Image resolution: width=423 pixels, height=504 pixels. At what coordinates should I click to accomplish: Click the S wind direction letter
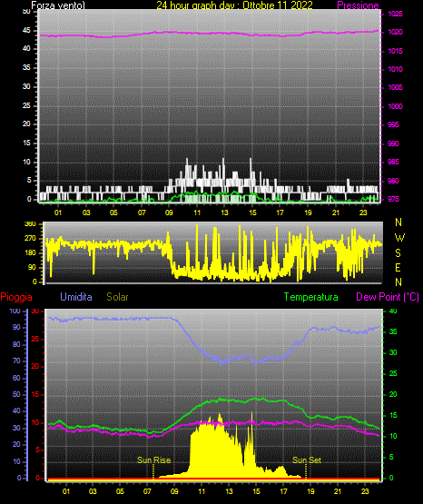(x=398, y=253)
